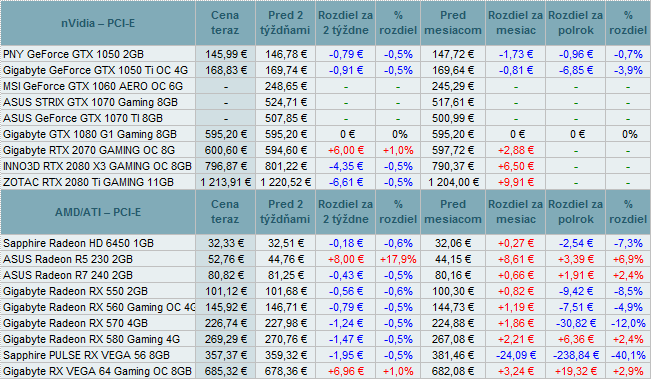Select Gigabyte Radeon RX 570 4GB

tap(76, 323)
